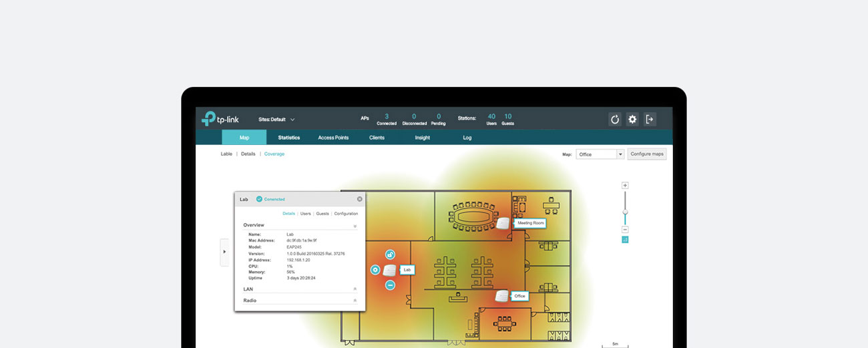The height and width of the screenshot is (348, 868).
Task: Click the logout icon in the header
Action: (x=650, y=120)
